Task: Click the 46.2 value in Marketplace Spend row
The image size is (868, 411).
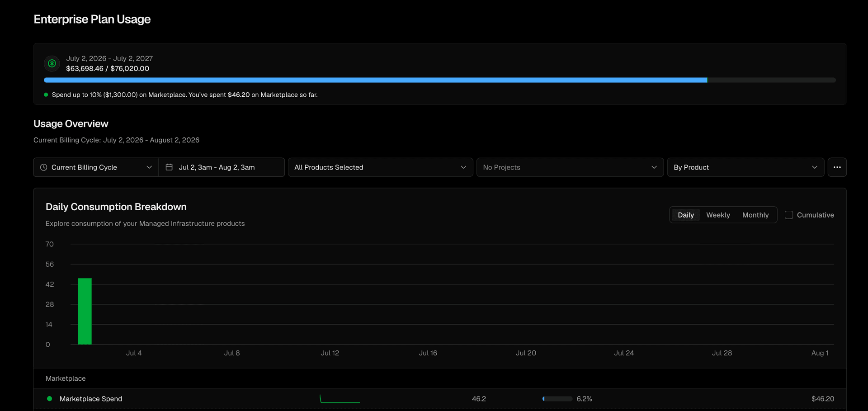Action: (x=479, y=399)
